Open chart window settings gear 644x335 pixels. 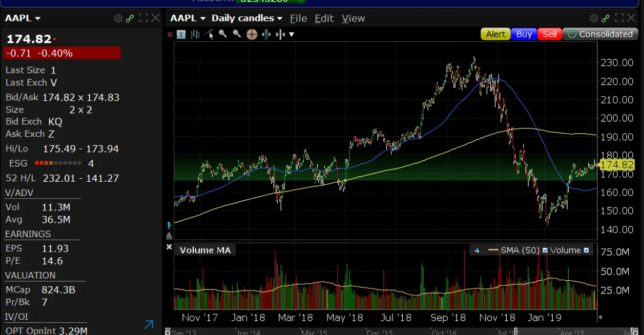tap(594, 18)
